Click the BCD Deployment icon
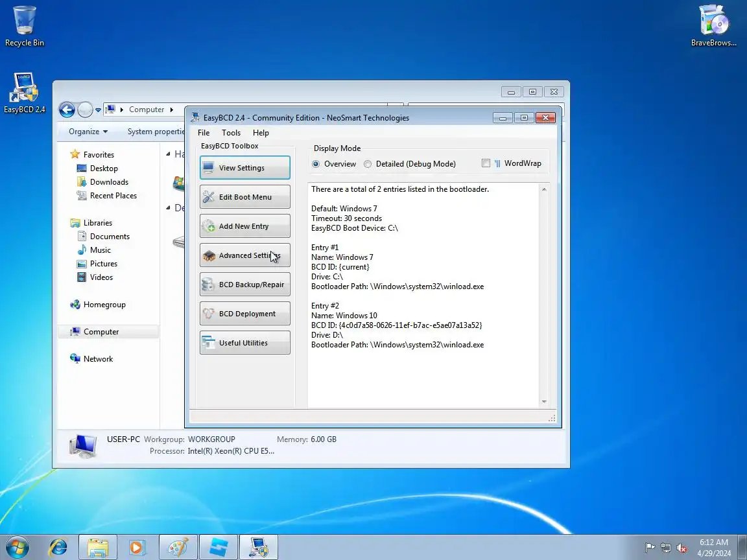The image size is (747, 560). [x=208, y=313]
